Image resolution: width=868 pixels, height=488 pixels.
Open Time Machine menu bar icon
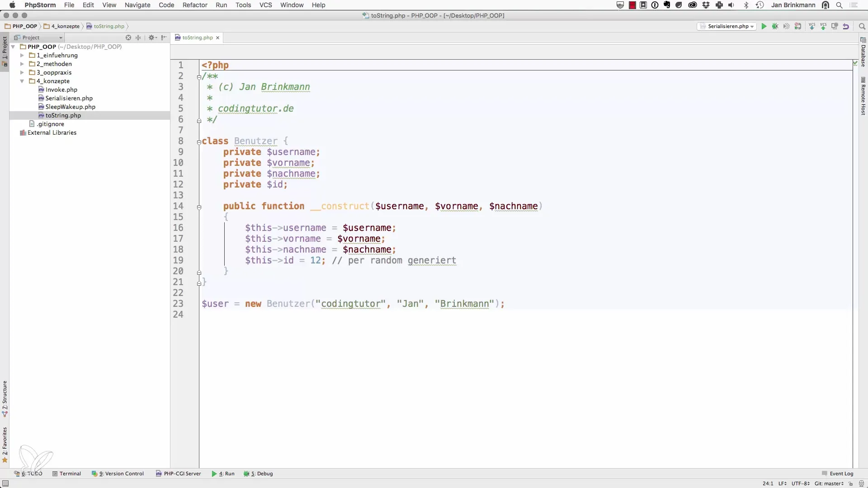tap(760, 5)
